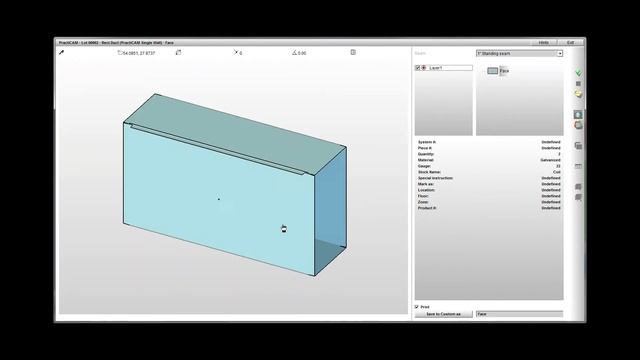Click the Location value Undefined

click(x=551, y=190)
